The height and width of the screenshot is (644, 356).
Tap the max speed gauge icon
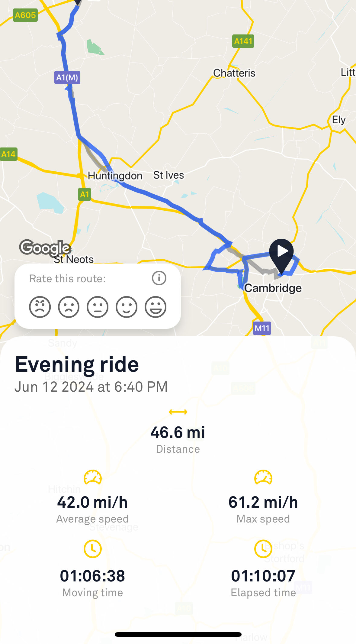coord(263,477)
